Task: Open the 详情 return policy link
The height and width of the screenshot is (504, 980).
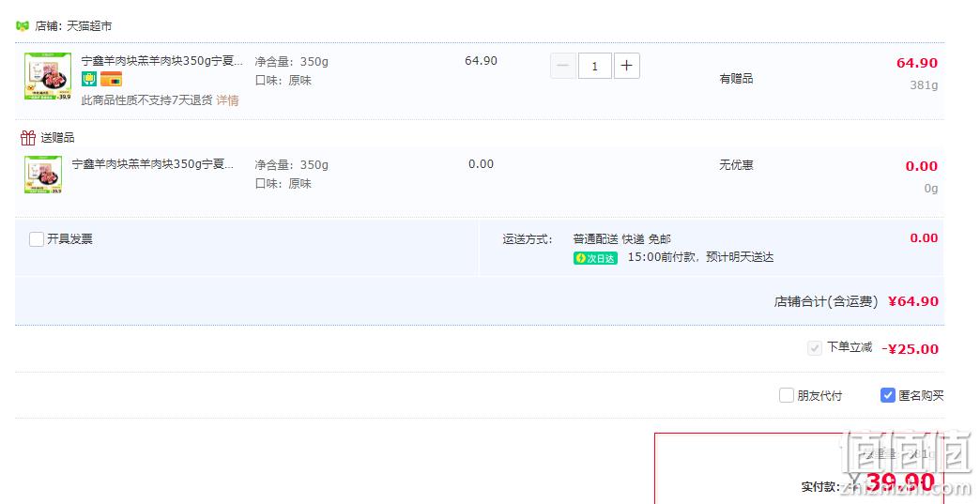Action: point(227,100)
